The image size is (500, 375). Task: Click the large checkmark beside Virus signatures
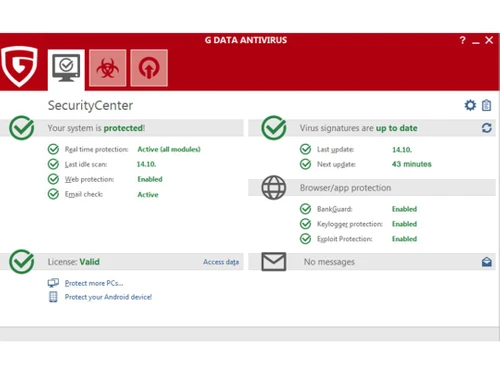point(274,128)
